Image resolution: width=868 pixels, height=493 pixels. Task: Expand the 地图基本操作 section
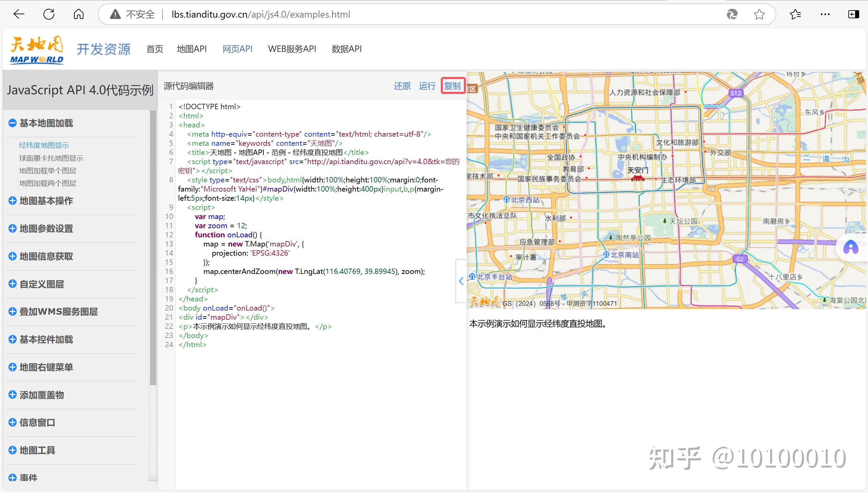[13, 201]
